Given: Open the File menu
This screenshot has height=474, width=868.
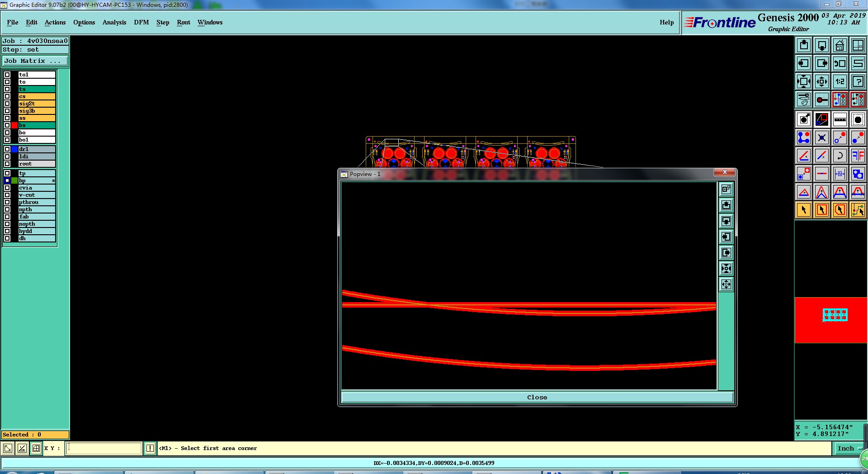Looking at the screenshot, I should tap(13, 22).
